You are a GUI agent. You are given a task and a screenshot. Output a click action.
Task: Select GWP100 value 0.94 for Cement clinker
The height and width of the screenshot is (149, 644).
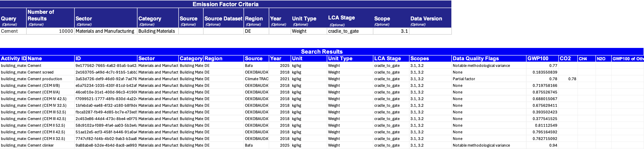tap(542, 145)
